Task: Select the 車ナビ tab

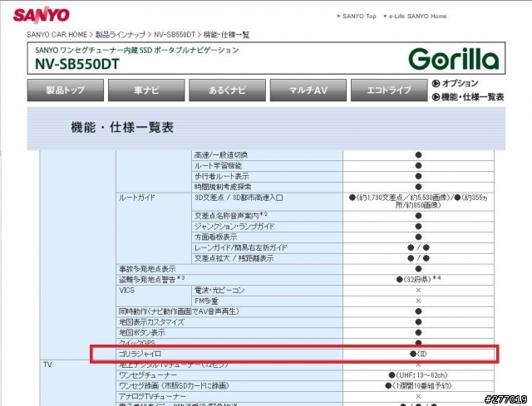Action: pos(146,90)
